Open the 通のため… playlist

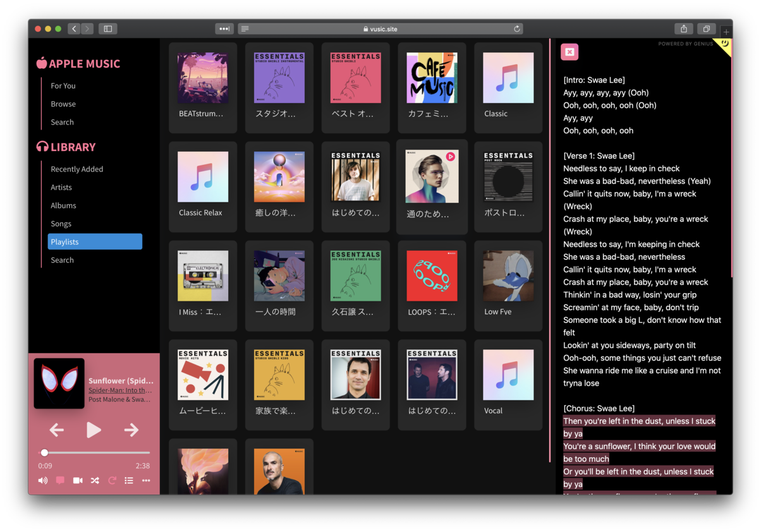(x=432, y=187)
